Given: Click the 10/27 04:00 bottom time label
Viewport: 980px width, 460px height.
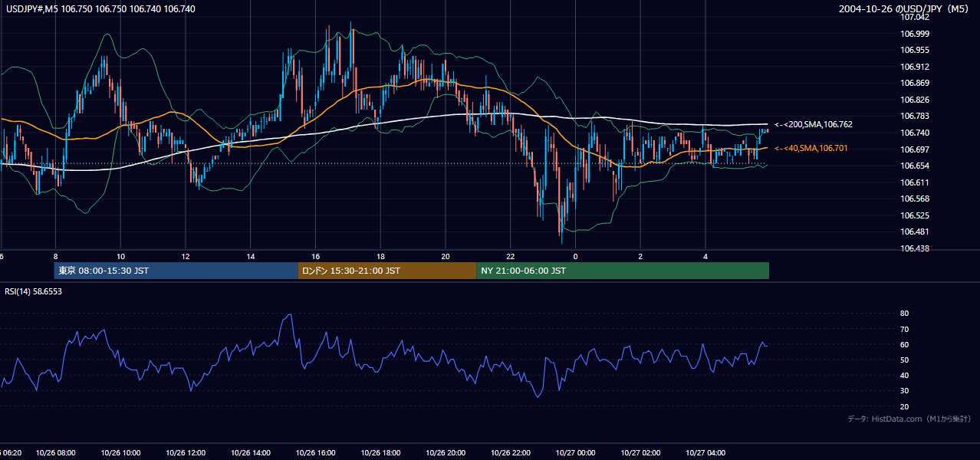Looking at the screenshot, I should 705,452.
